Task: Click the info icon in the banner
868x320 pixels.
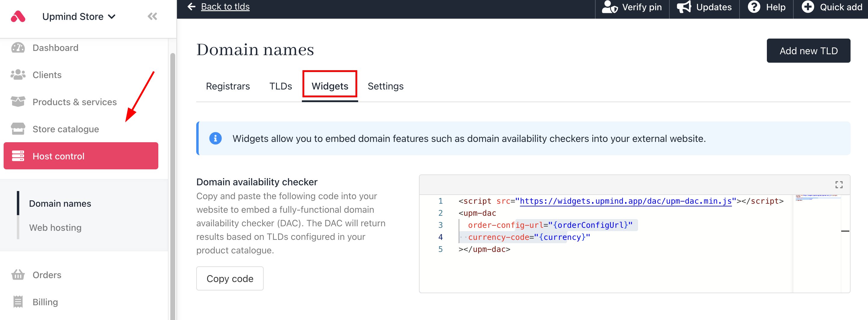Action: [215, 138]
